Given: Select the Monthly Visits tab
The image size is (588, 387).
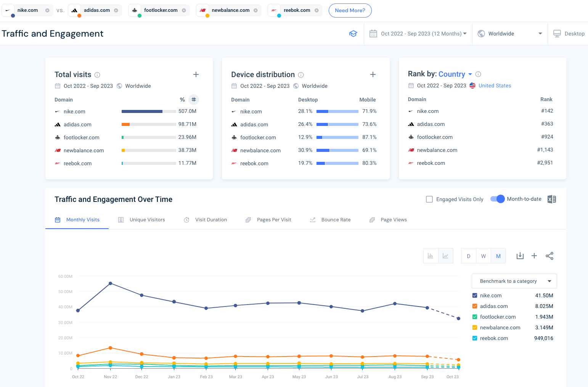Looking at the screenshot, I should click(77, 220).
